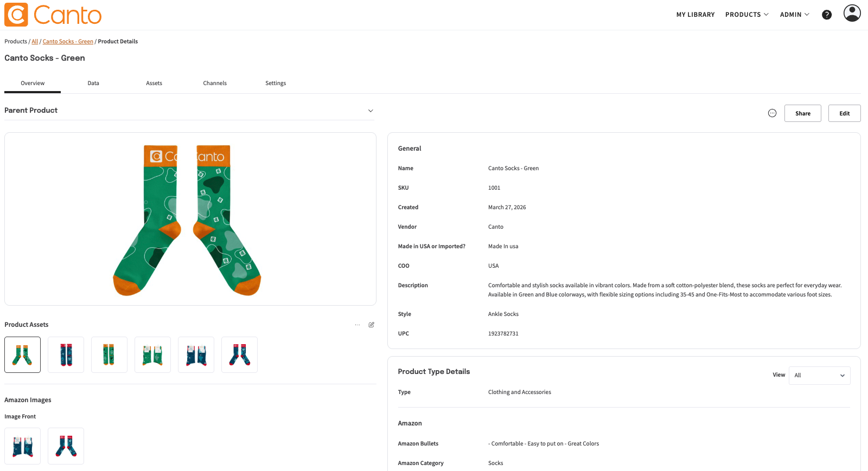
Task: Open first Amazon Image Front thumbnail
Action: (22, 446)
